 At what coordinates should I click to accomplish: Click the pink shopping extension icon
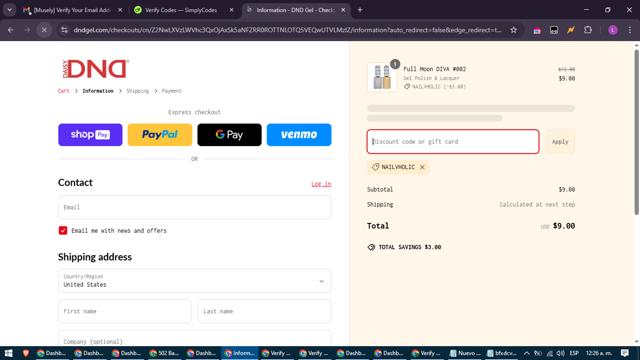[537, 30]
